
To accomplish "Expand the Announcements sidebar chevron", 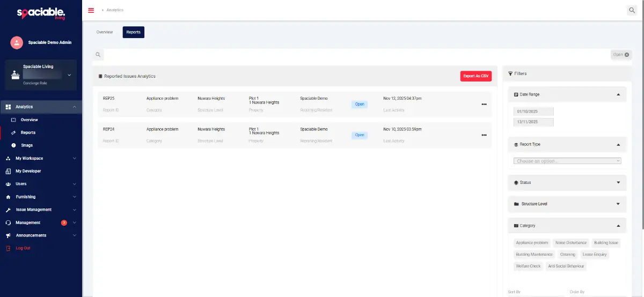I will (74, 236).
